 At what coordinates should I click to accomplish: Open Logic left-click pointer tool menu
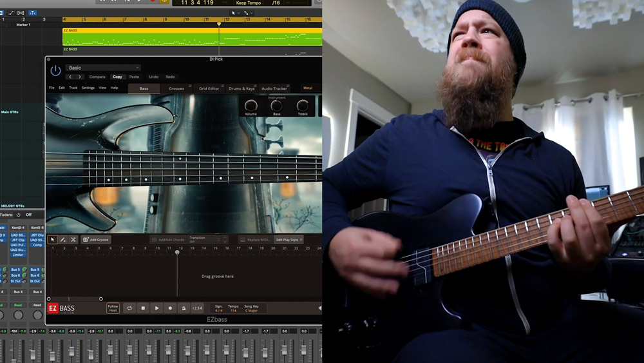tap(235, 13)
